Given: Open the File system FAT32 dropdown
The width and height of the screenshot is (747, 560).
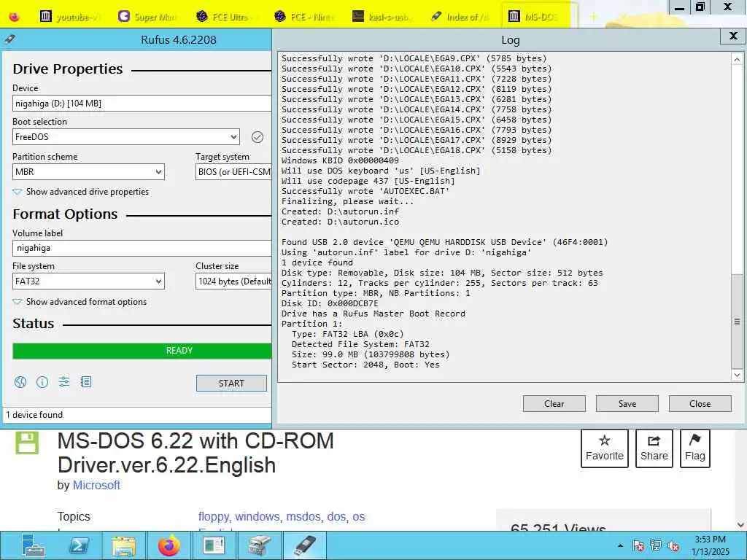Looking at the screenshot, I should [x=88, y=281].
